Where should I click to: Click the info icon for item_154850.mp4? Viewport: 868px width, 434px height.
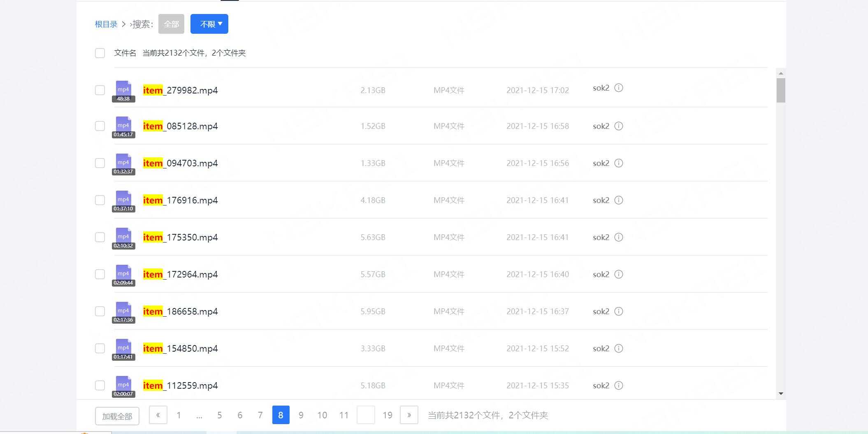click(x=618, y=348)
